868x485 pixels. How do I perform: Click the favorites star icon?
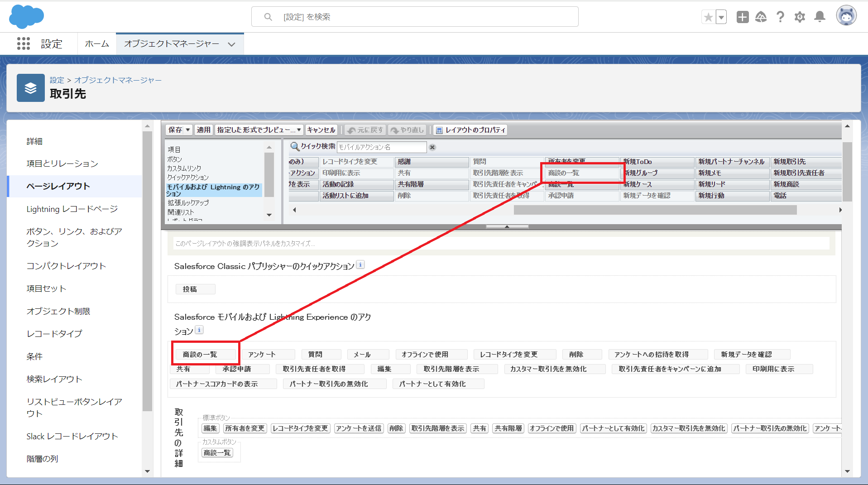(708, 17)
